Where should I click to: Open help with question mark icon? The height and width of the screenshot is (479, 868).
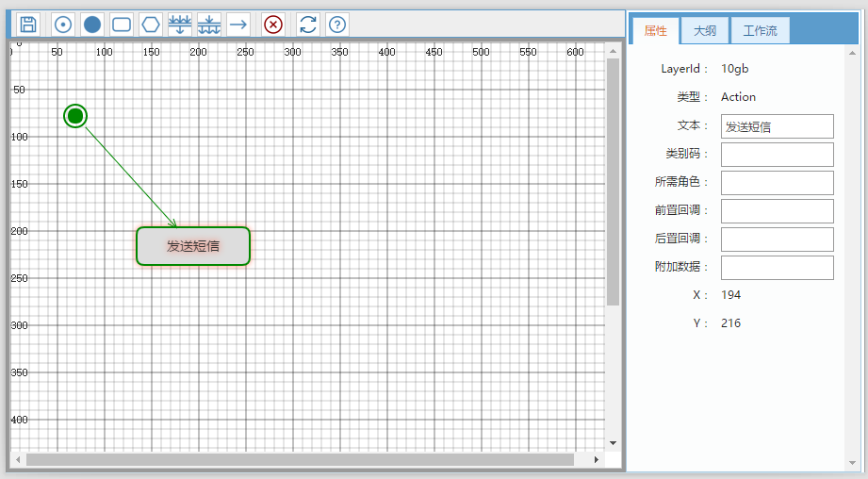336,25
